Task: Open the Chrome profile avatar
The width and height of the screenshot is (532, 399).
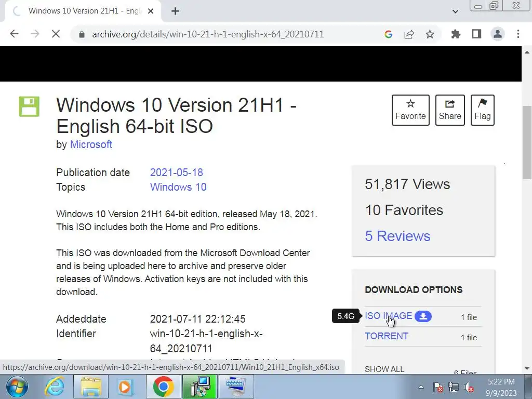Action: point(498,34)
